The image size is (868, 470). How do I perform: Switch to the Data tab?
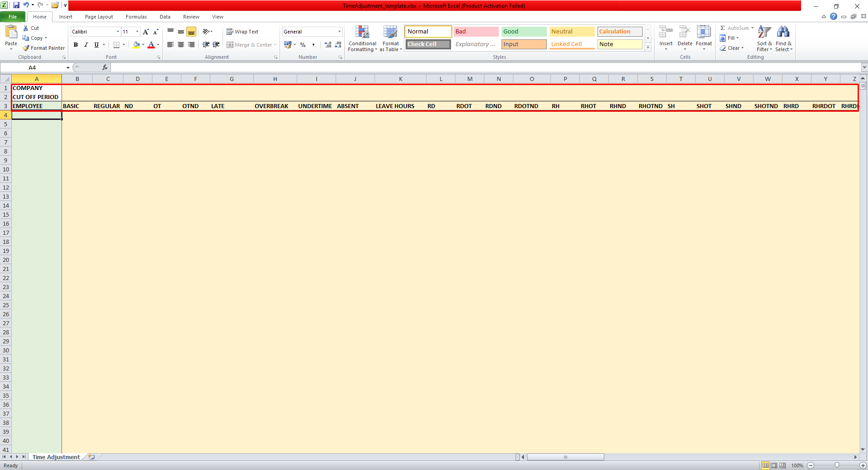(165, 17)
